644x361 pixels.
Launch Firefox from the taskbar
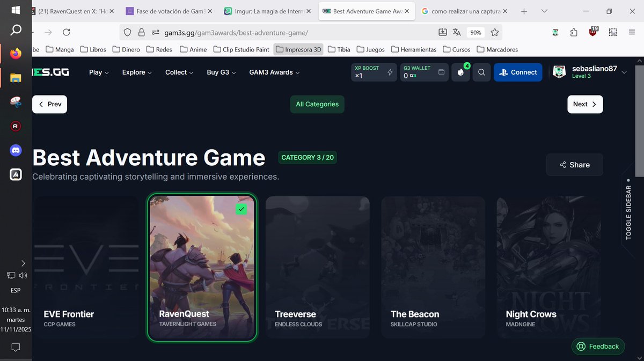tap(16, 54)
